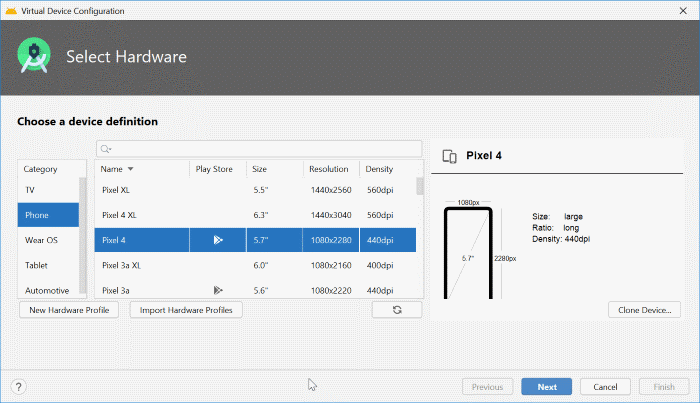The width and height of the screenshot is (700, 403).
Task: Click the Resolution column header
Action: (x=331, y=169)
